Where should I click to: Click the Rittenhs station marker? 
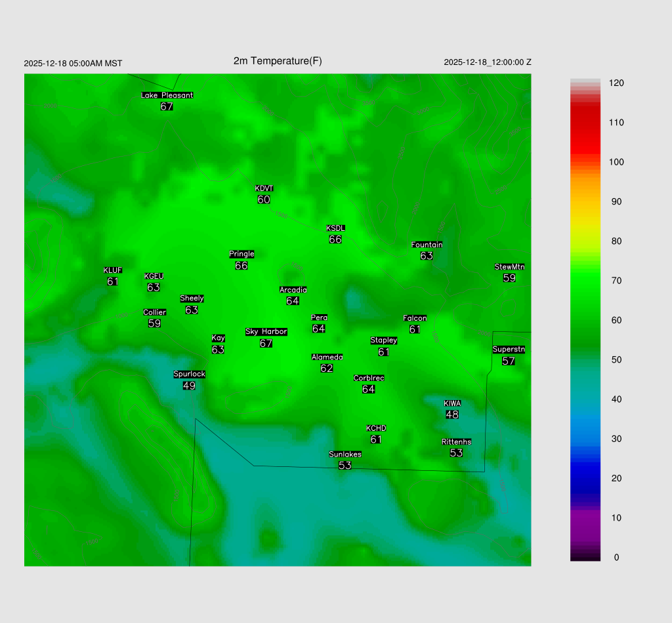pos(456,447)
